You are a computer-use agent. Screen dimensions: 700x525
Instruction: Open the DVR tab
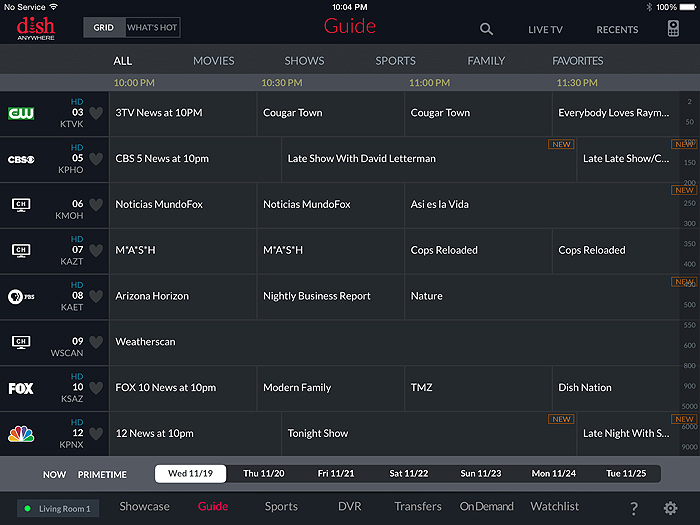349,507
